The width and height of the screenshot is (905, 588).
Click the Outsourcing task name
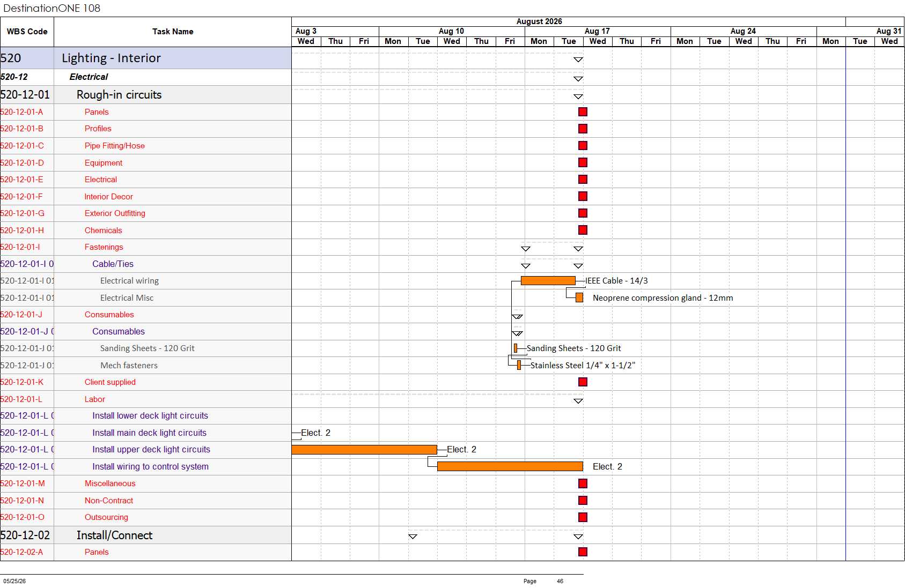[106, 517]
